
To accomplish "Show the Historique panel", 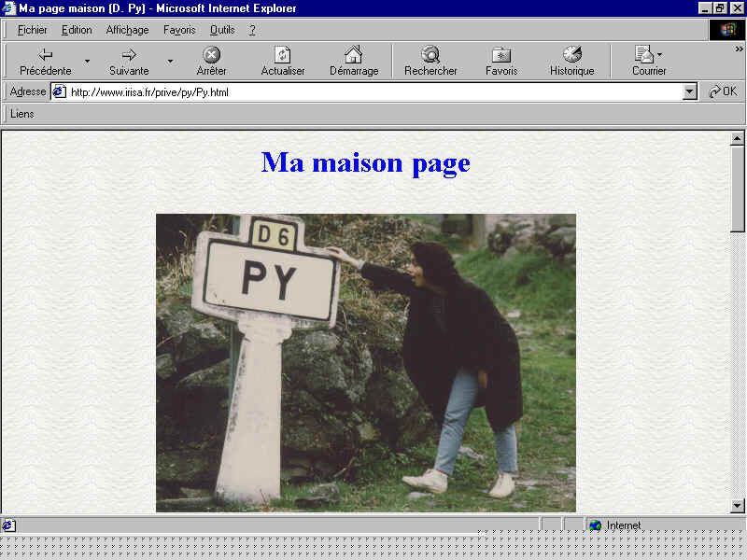I will pyautogui.click(x=572, y=61).
